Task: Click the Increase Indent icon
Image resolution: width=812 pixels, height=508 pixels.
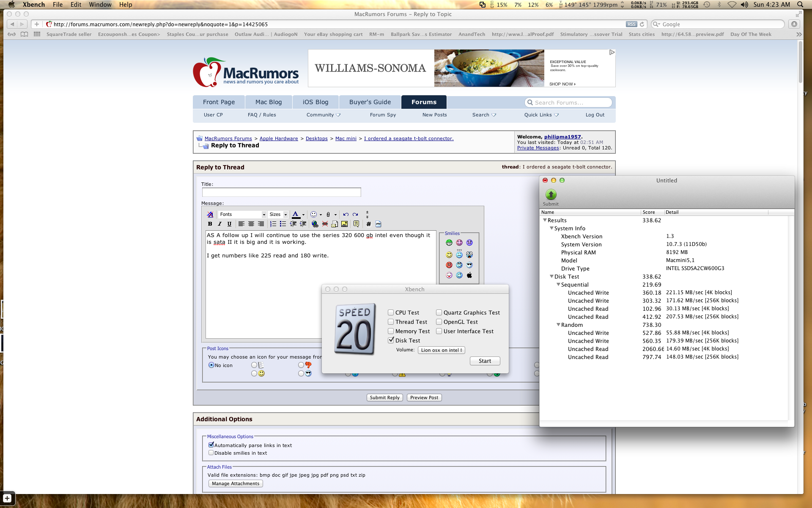Action: pos(303,224)
